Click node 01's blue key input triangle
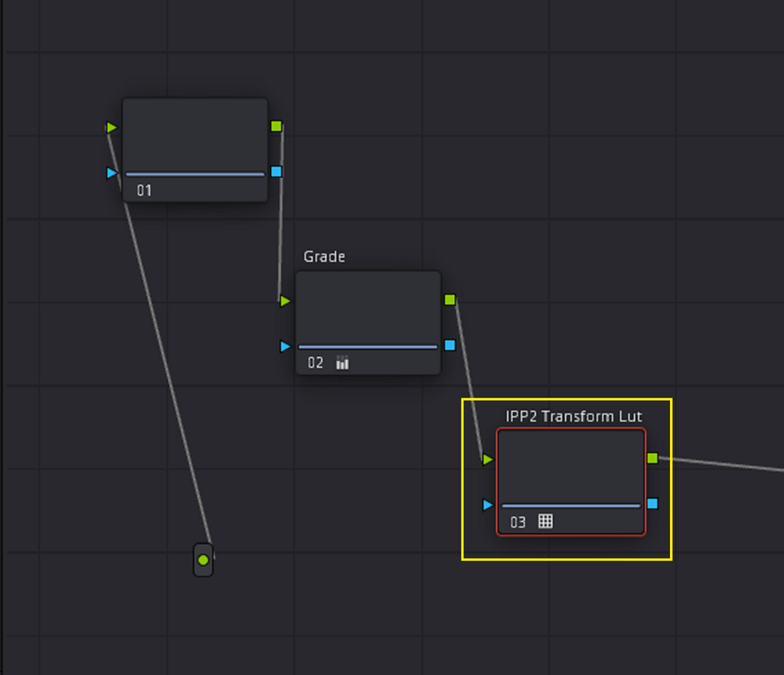Viewport: 784px width, 675px height. pyautogui.click(x=111, y=173)
